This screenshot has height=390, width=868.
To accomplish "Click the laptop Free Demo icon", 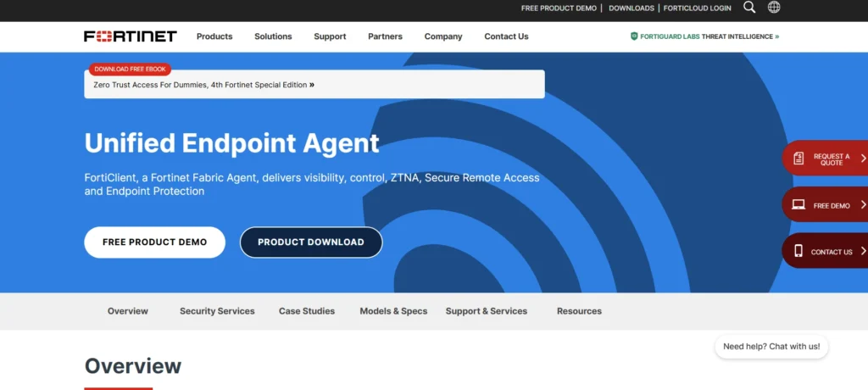I will pos(798,205).
